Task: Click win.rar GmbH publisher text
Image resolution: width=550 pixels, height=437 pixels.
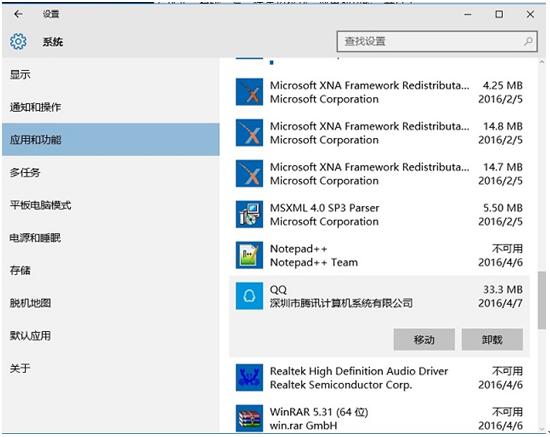Action: (303, 425)
